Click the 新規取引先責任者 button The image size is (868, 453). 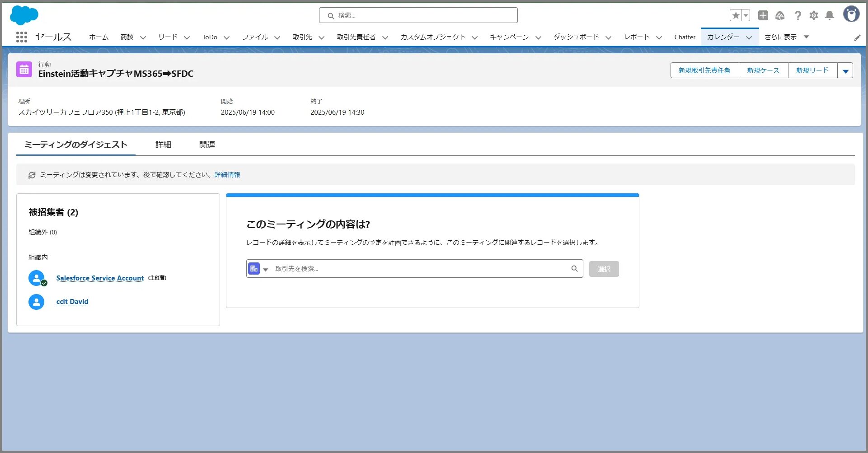[x=704, y=70]
